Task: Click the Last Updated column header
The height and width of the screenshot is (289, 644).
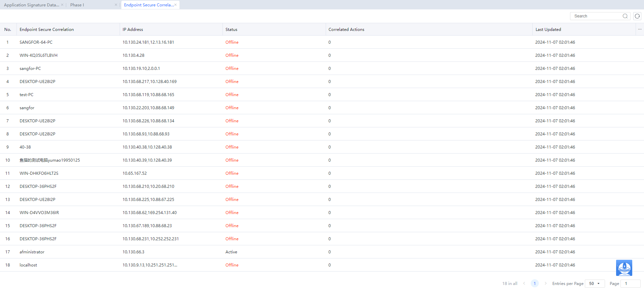Action: [x=548, y=30]
